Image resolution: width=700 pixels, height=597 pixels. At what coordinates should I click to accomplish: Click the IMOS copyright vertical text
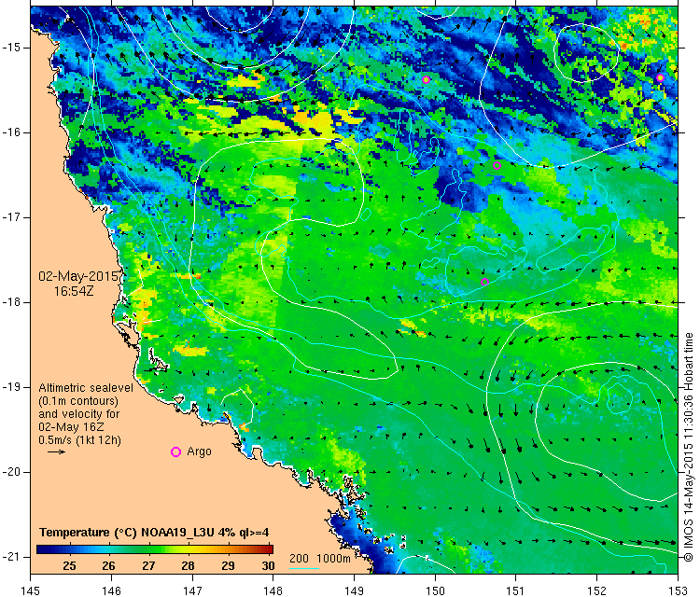click(x=689, y=447)
